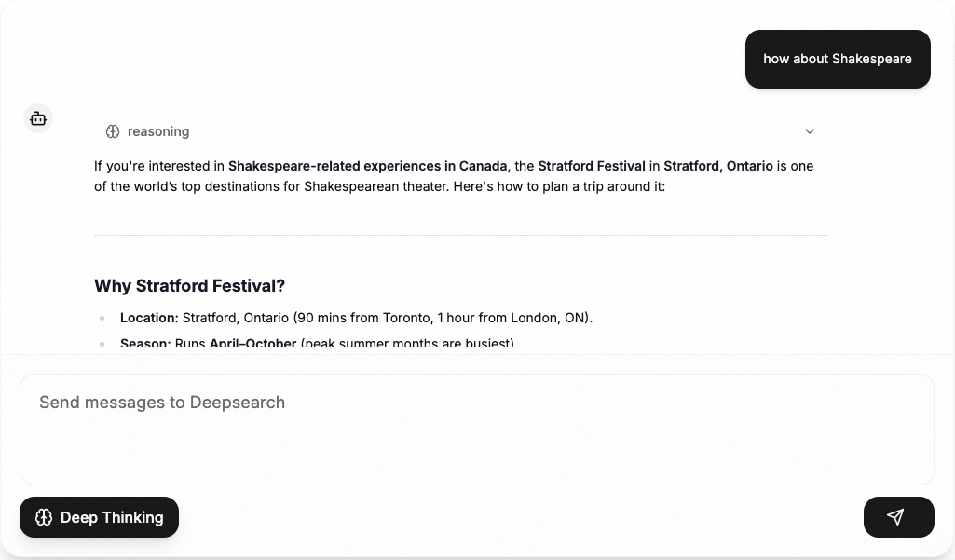Image resolution: width=955 pixels, height=560 pixels.
Task: Click the brain icon beside "reasoning"
Action: 113,131
